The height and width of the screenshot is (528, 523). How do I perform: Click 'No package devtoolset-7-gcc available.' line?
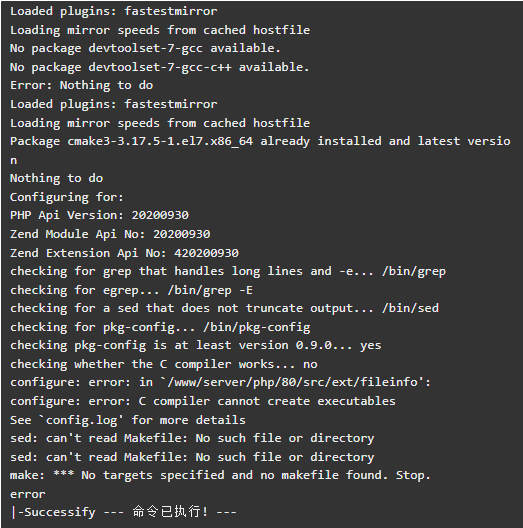coord(145,49)
